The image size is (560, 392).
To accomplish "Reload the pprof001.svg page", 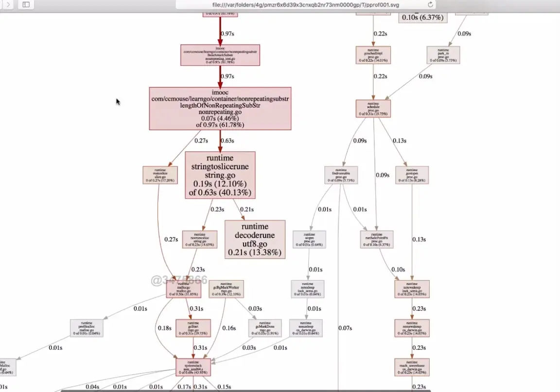I will point(430,5).
